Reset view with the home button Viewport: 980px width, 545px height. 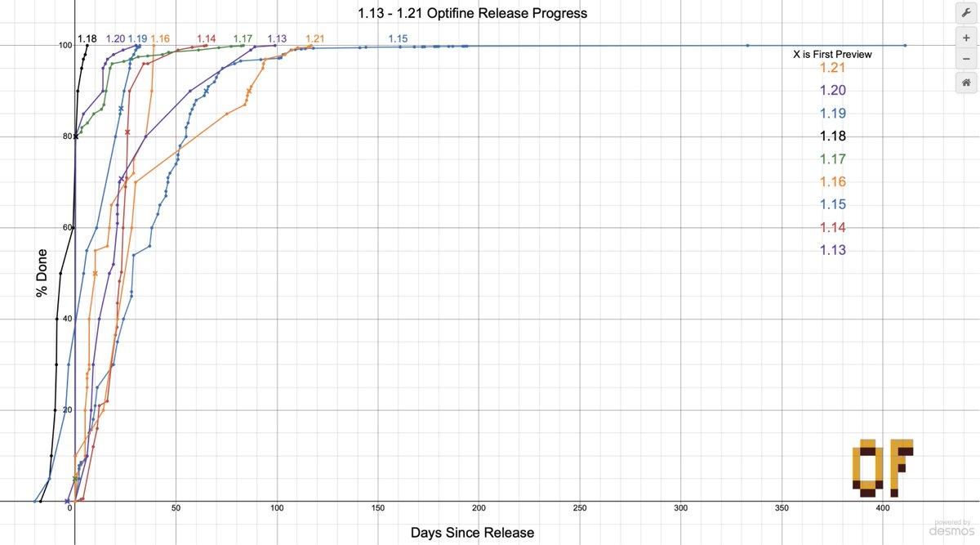click(965, 83)
